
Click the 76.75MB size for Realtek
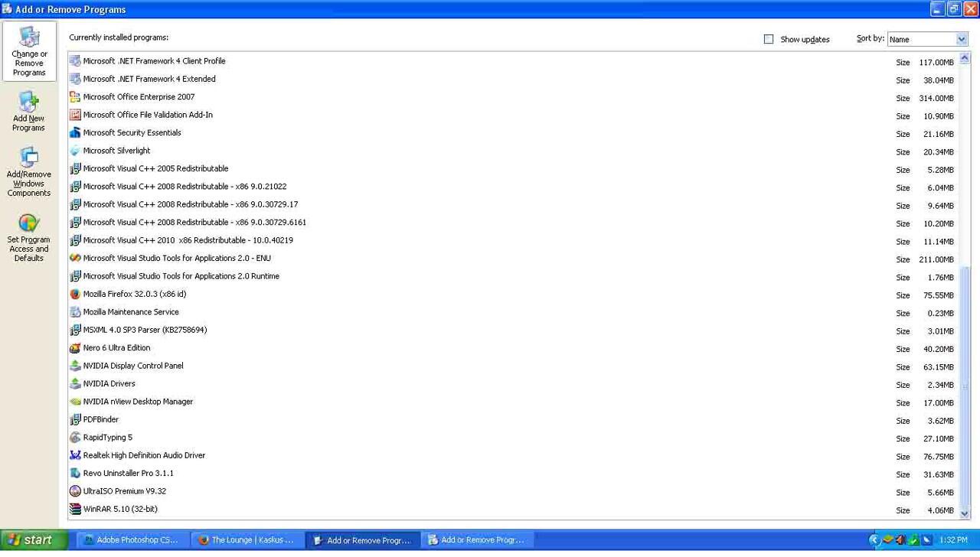point(939,457)
